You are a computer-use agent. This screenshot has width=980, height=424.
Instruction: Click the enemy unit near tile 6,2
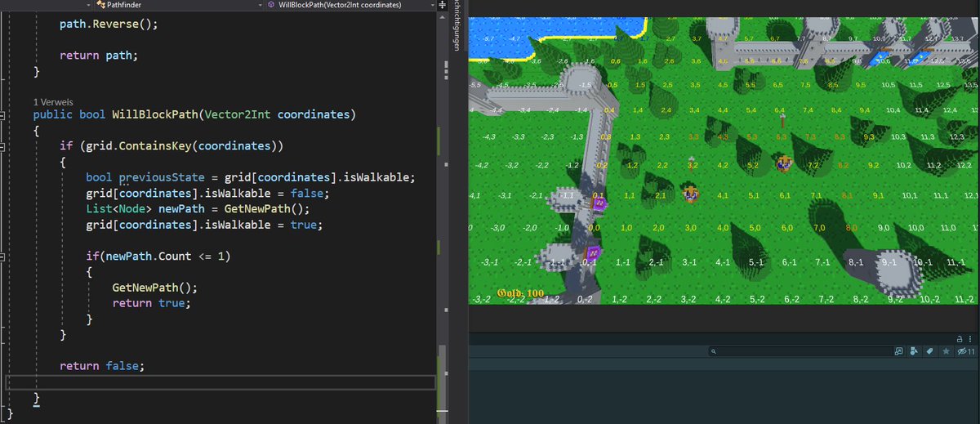[x=784, y=163]
